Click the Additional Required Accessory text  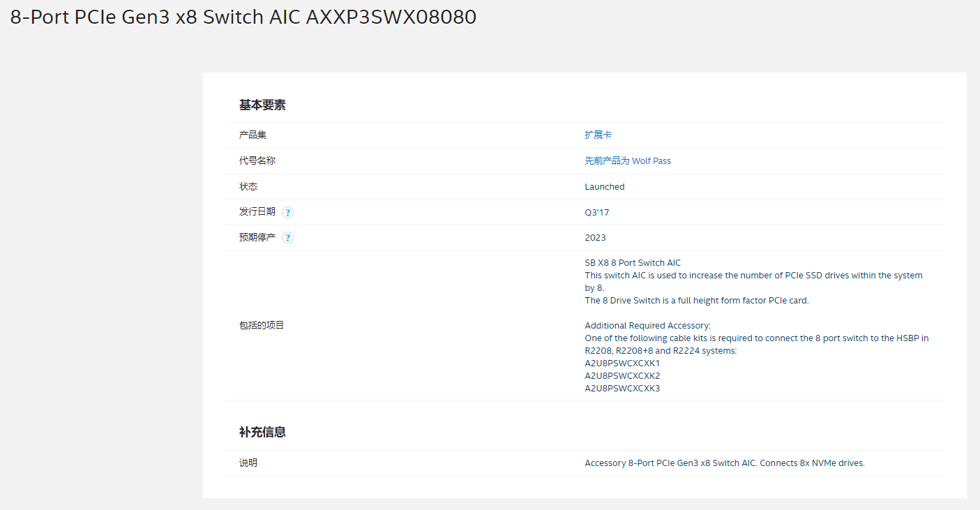(647, 326)
